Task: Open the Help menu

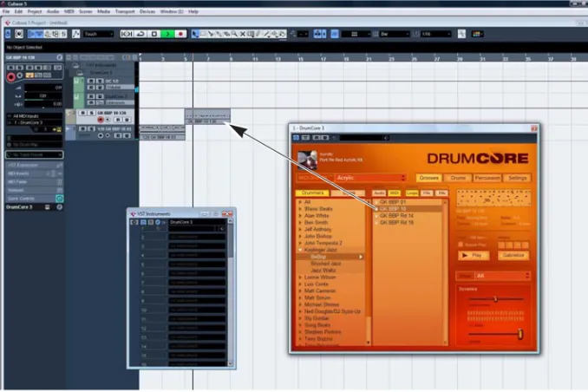Action: point(193,11)
